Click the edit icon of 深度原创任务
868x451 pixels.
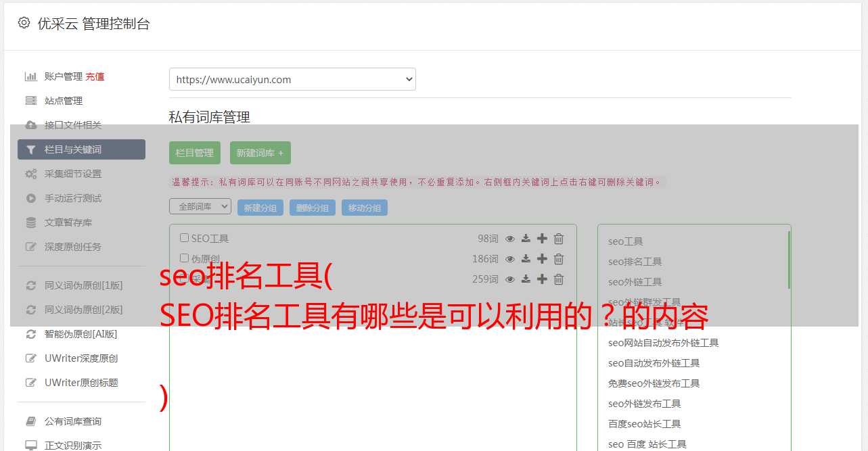click(x=30, y=247)
